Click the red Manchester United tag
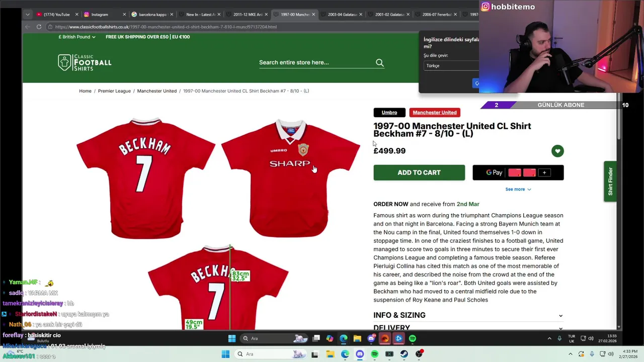Viewport: 644px width, 362px height. tap(435, 113)
